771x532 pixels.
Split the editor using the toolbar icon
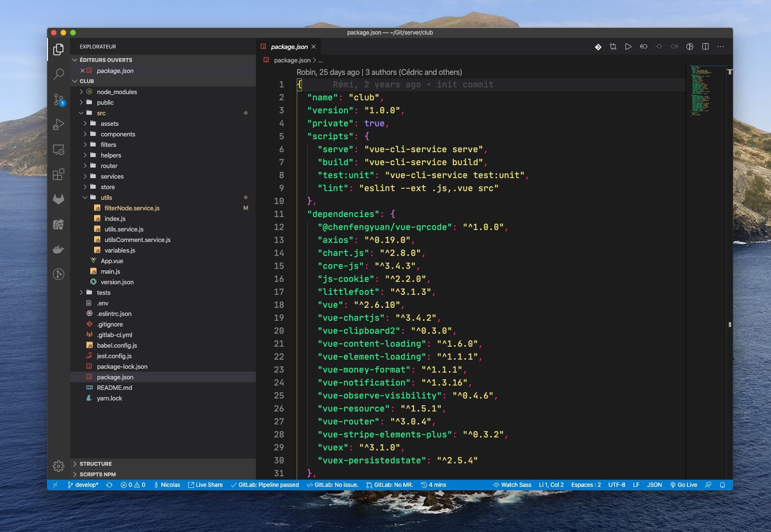click(x=705, y=47)
